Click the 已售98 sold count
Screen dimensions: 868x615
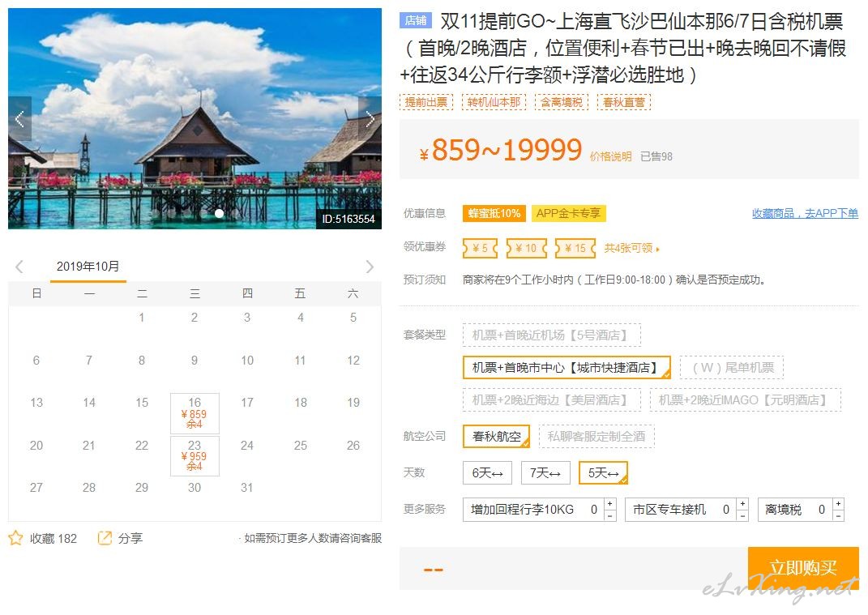656,156
